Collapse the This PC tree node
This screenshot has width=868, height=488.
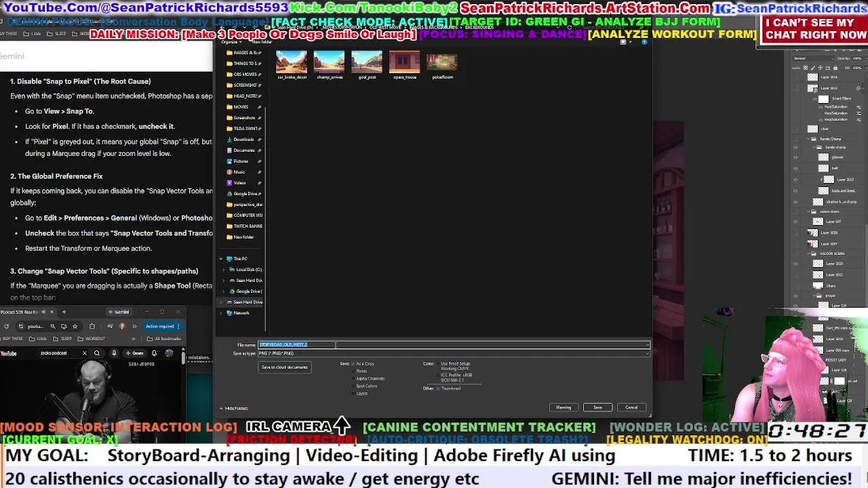pos(220,258)
